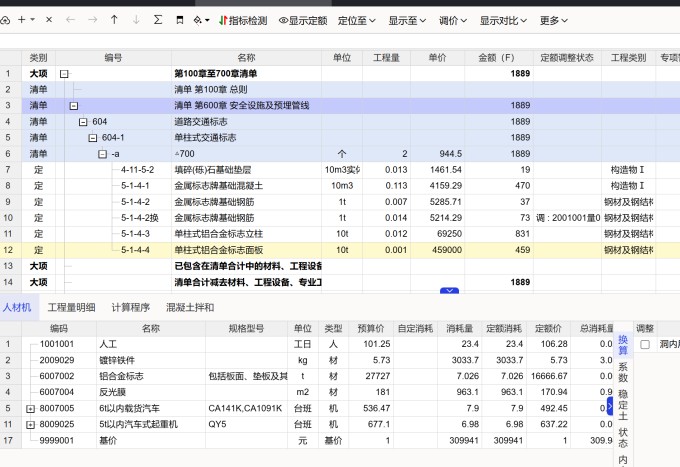Check the 洞内用 adjustment checkbox
Image resolution: width=680 pixels, height=467 pixels.
645,344
